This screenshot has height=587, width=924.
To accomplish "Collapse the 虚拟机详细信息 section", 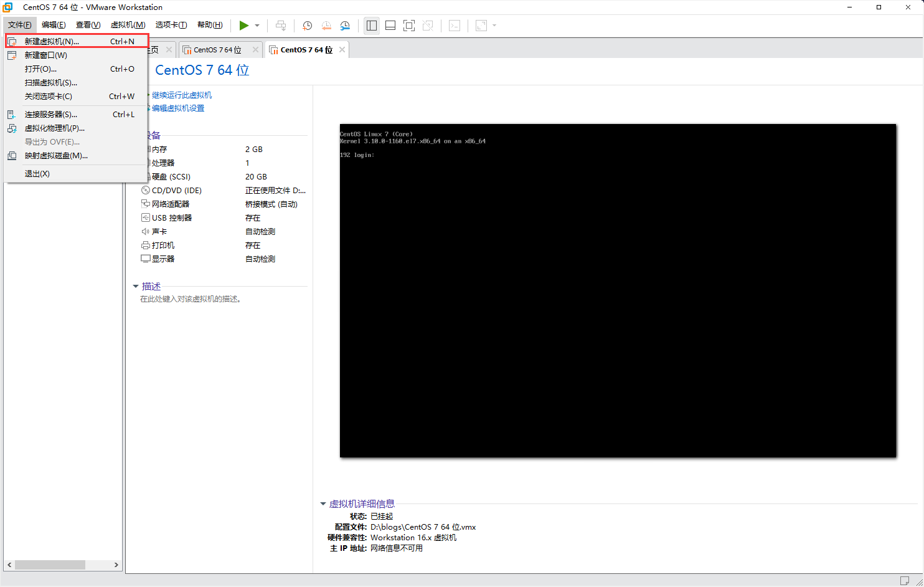I will (323, 503).
